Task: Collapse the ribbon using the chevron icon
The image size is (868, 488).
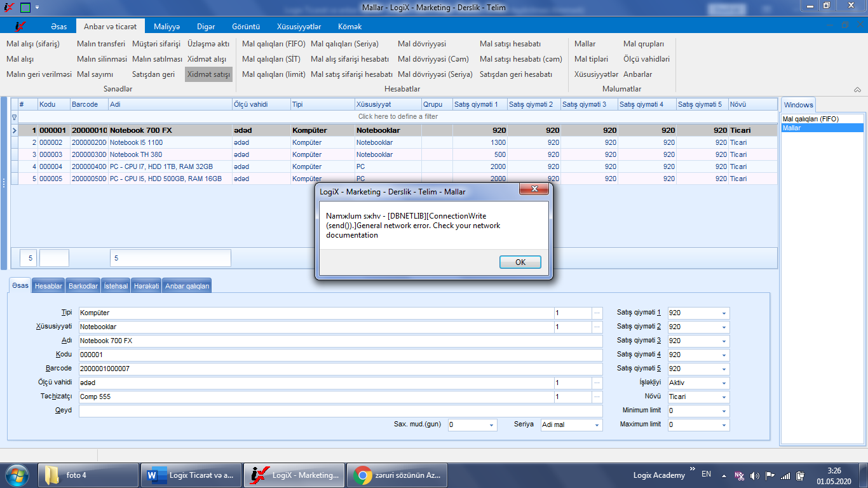Action: tap(857, 90)
